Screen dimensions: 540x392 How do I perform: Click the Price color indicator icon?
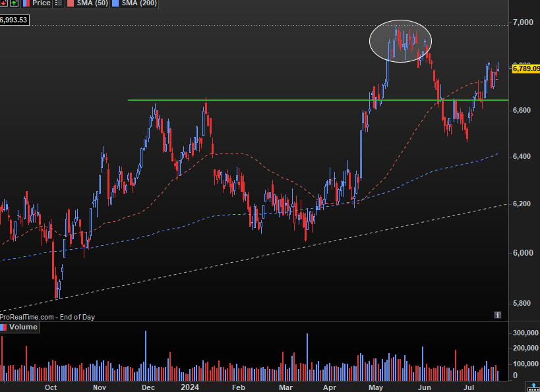tap(26, 3)
